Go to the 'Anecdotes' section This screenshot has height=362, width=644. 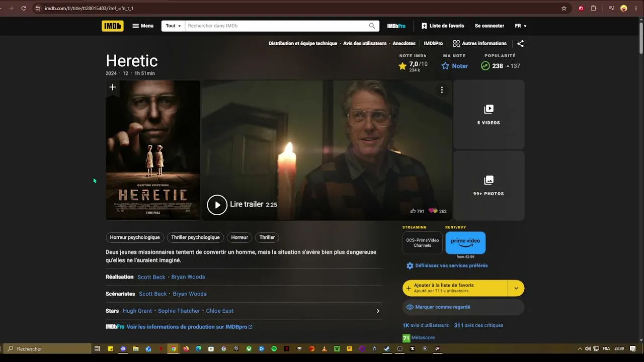pyautogui.click(x=404, y=44)
